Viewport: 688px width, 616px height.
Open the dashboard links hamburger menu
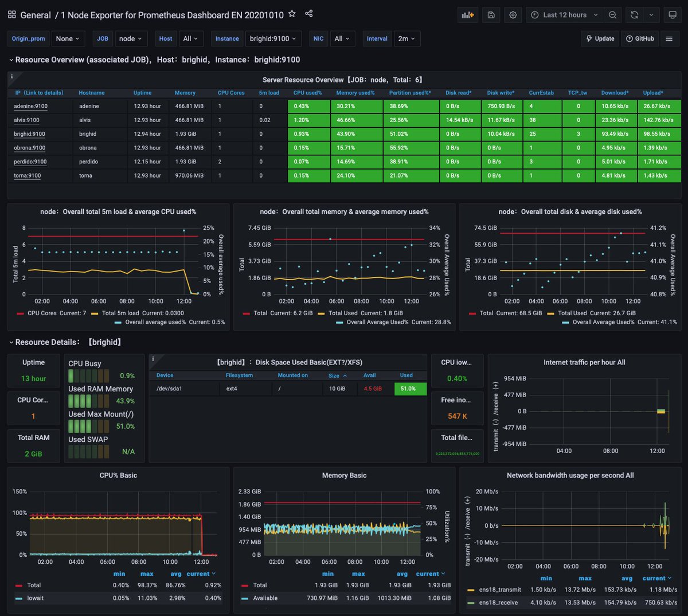(x=669, y=38)
